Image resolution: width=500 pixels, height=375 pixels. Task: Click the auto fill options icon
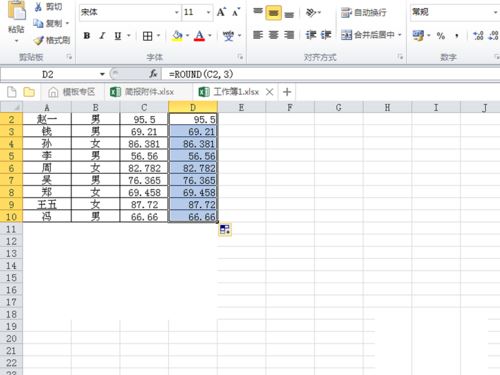[x=225, y=229]
